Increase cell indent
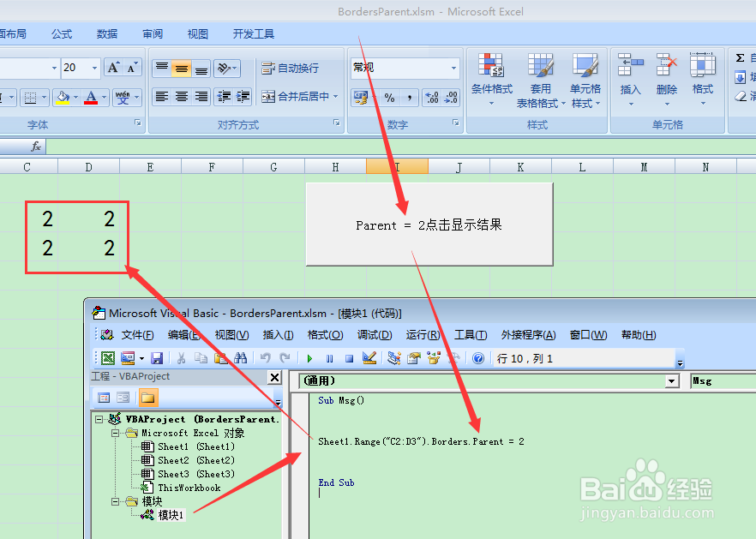 pyautogui.click(x=243, y=97)
